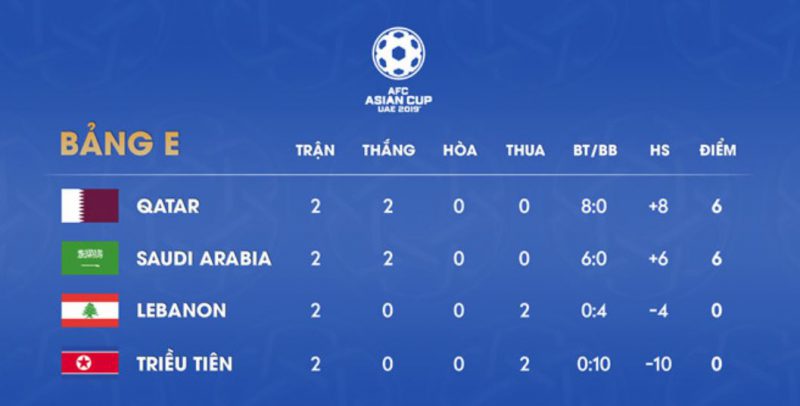Select the Qatar flag icon

[x=90, y=206]
